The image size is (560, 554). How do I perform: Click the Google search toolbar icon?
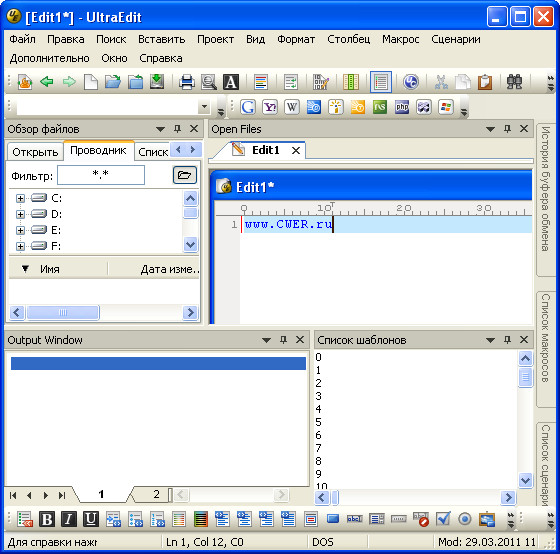[248, 107]
